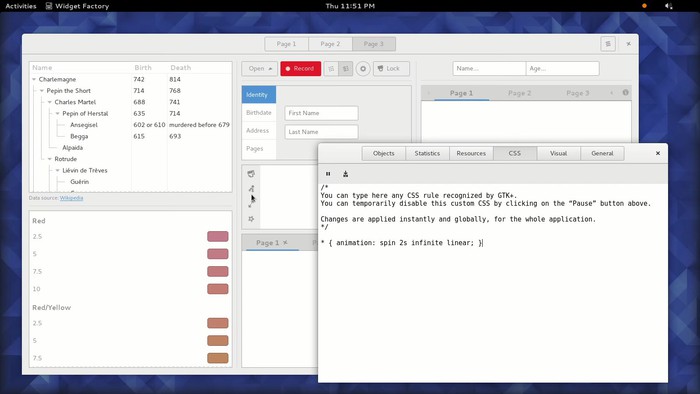This screenshot has height=394, width=700.
Task: Open the Wikipedia data source link
Action: [71, 198]
